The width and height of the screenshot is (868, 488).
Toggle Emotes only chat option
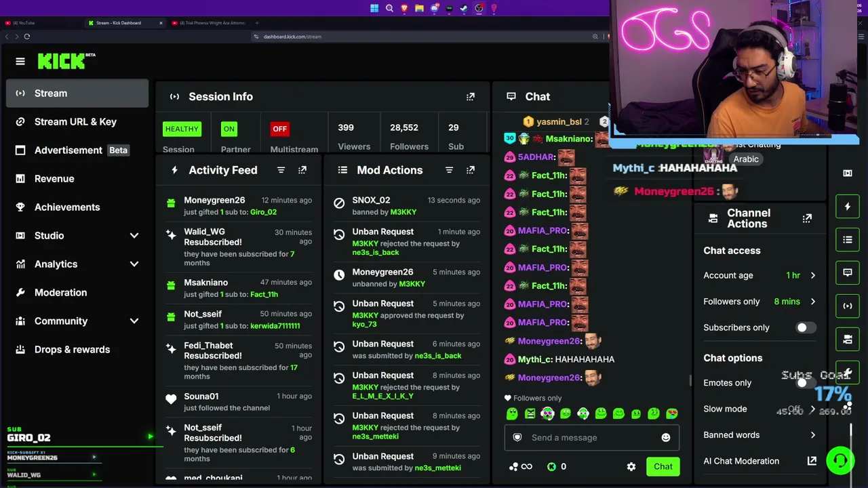805,383
